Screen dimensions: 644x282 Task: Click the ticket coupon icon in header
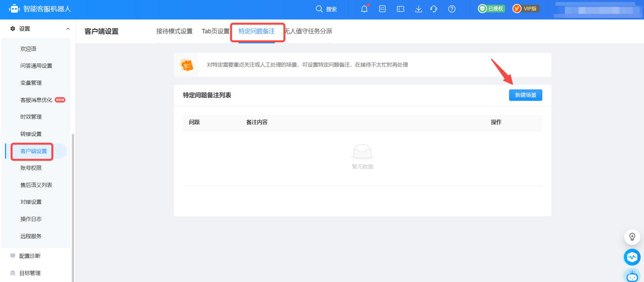tap(400, 9)
